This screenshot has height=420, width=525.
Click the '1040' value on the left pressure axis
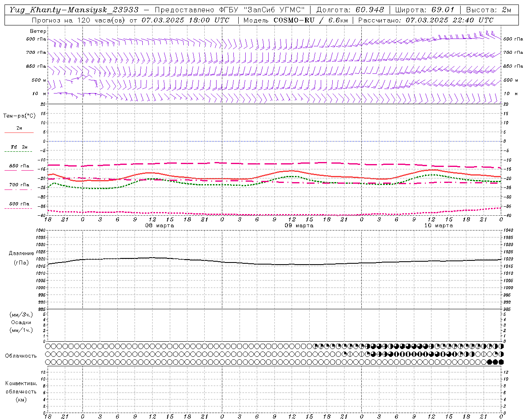point(41,231)
